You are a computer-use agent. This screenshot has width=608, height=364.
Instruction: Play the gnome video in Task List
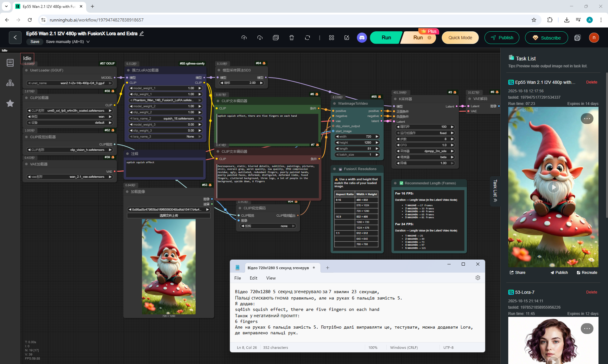tap(553, 187)
